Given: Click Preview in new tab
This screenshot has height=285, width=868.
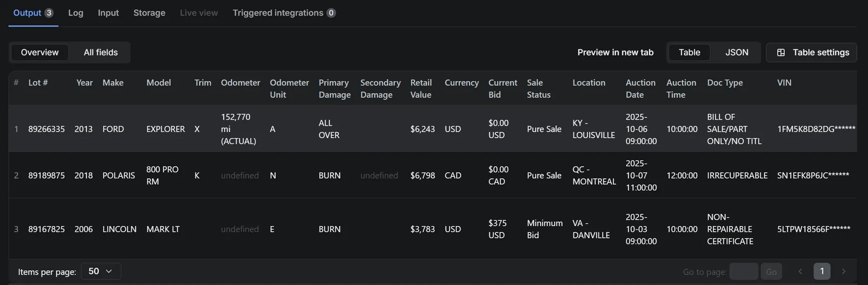Looking at the screenshot, I should 615,52.
